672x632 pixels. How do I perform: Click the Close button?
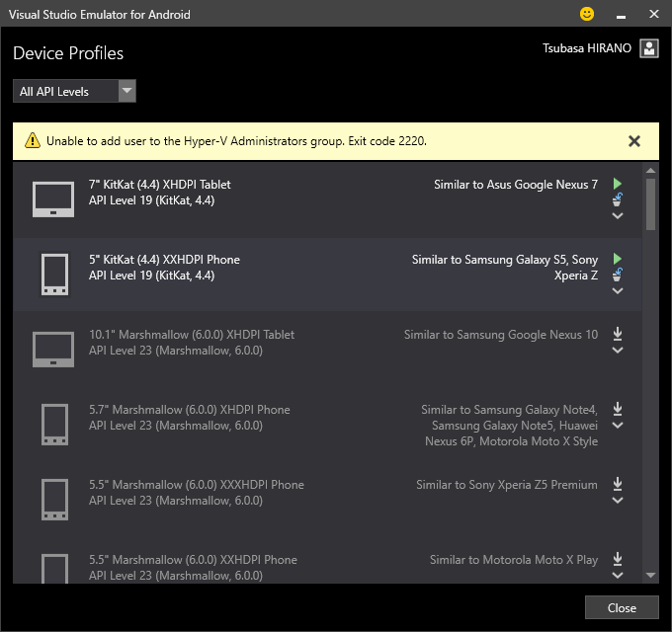coord(622,607)
